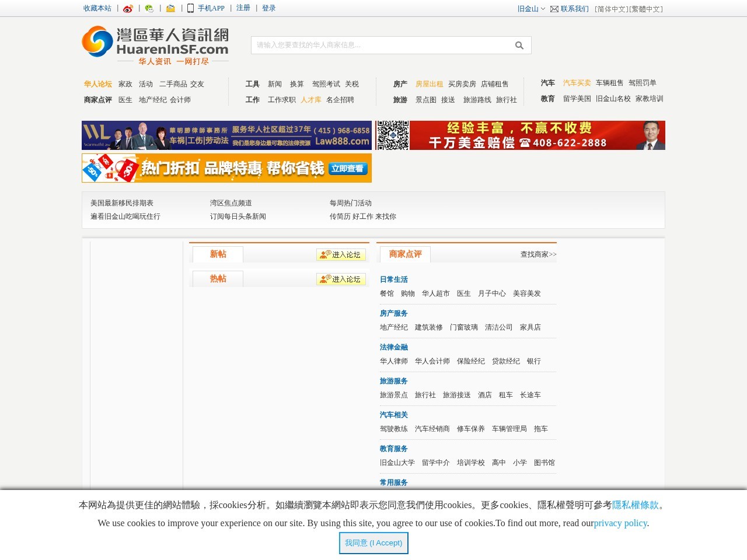Open 餐馆 category link
This screenshot has height=560, width=747.
[387, 293]
